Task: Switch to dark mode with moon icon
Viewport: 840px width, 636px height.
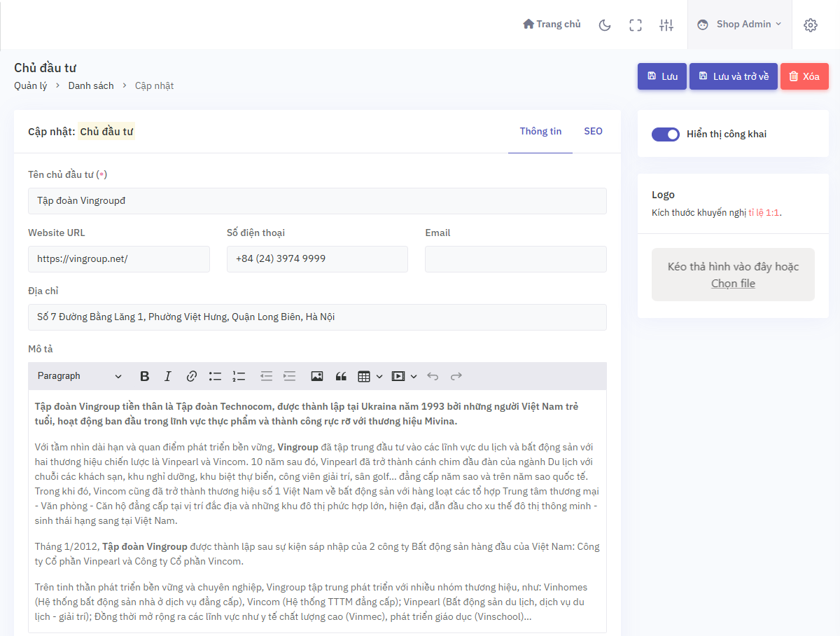Action: point(605,25)
